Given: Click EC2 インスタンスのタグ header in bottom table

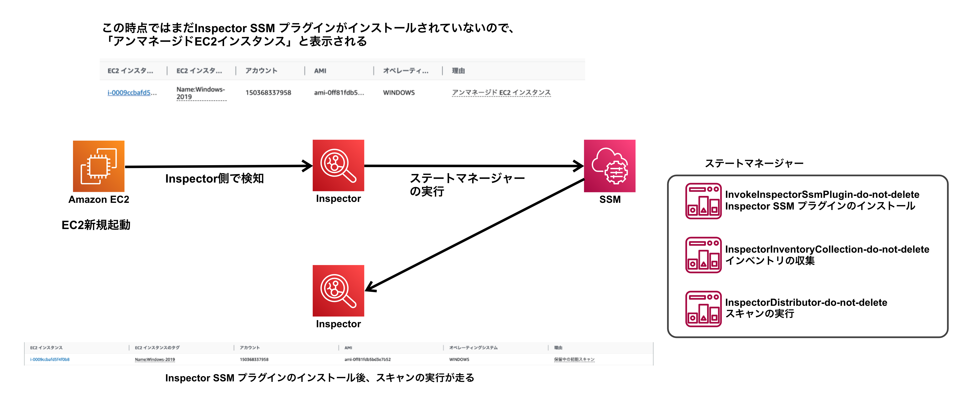Looking at the screenshot, I should 157,348.
